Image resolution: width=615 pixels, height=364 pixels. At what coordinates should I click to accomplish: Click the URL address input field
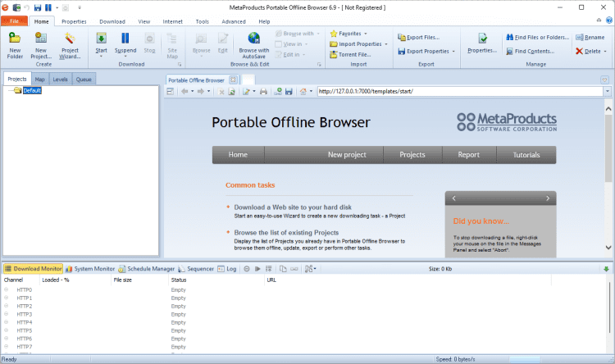pos(451,91)
